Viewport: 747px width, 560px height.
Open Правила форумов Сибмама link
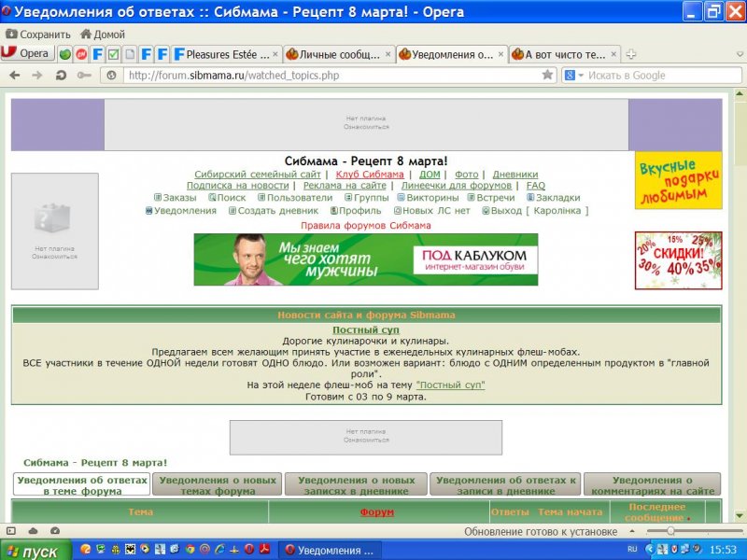pyautogui.click(x=366, y=226)
